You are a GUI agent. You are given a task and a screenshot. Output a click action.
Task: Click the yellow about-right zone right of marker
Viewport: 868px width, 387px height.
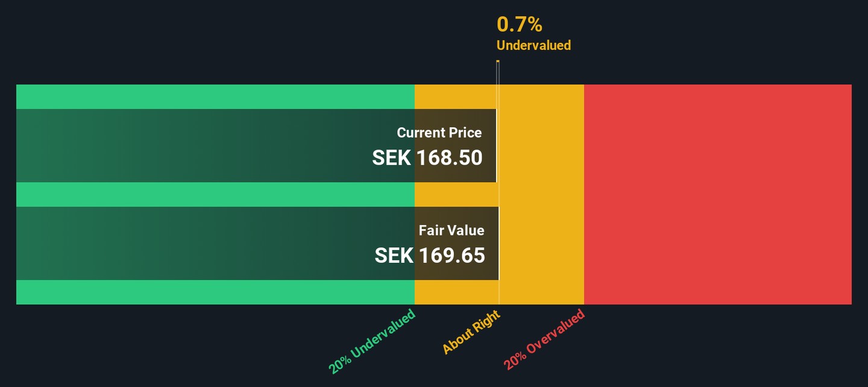541,194
